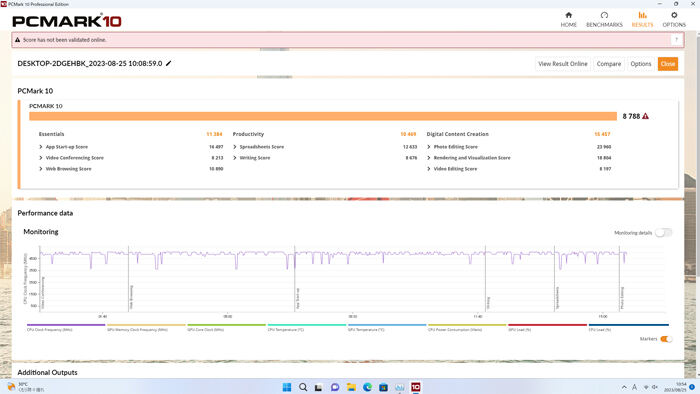
Task: Open File Explorer from the taskbar
Action: tap(351, 387)
